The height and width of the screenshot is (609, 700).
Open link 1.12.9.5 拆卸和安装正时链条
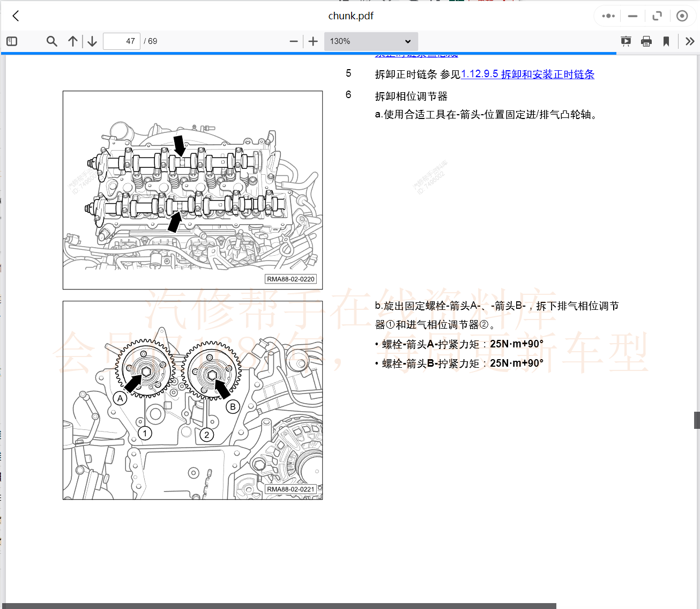[528, 75]
